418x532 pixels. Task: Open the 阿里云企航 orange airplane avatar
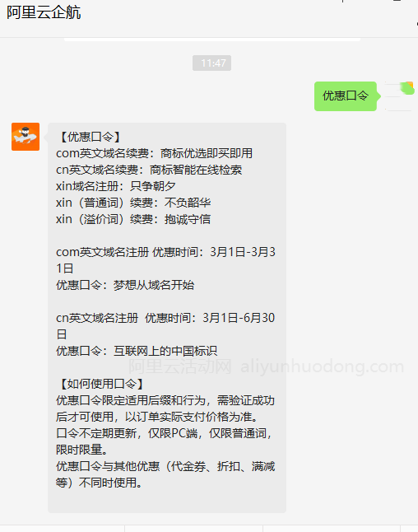(26, 137)
